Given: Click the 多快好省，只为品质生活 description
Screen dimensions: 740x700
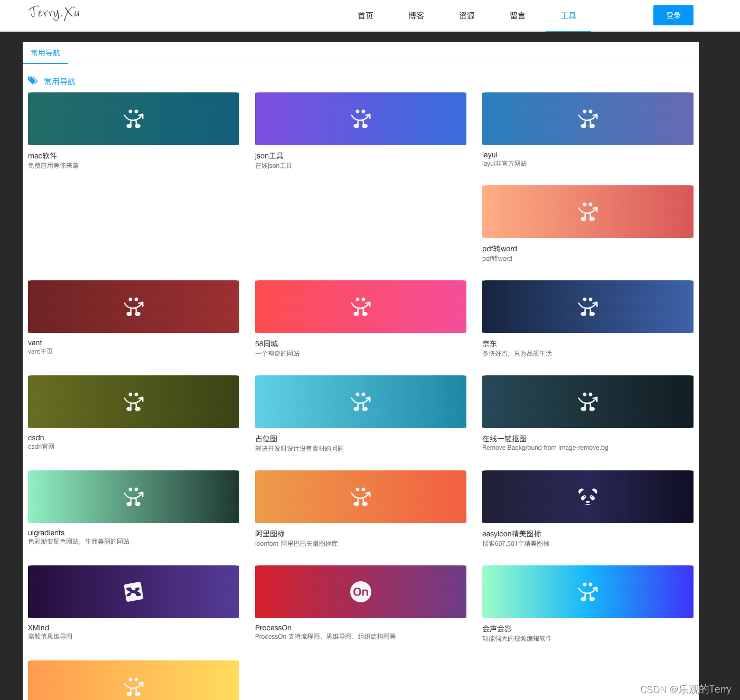Looking at the screenshot, I should (517, 354).
